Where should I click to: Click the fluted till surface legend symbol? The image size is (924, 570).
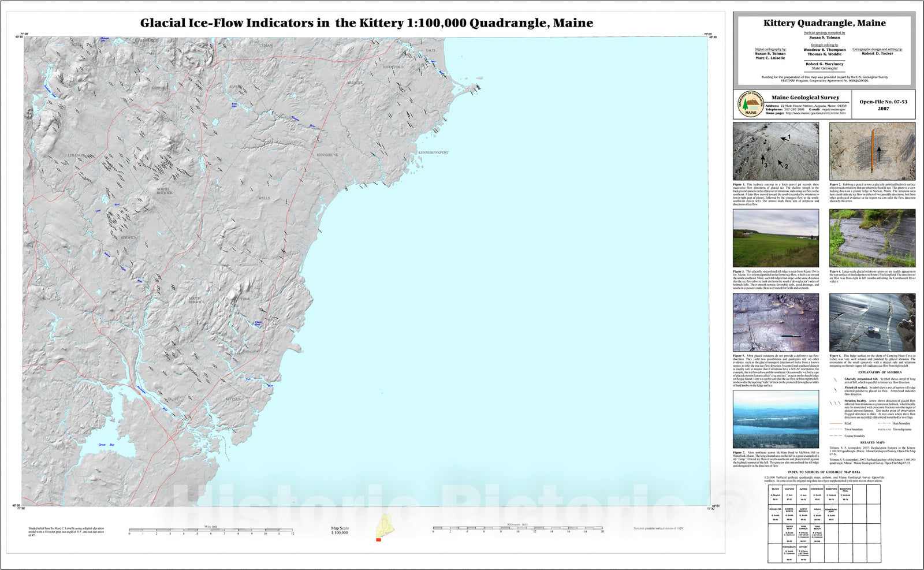tap(835, 389)
